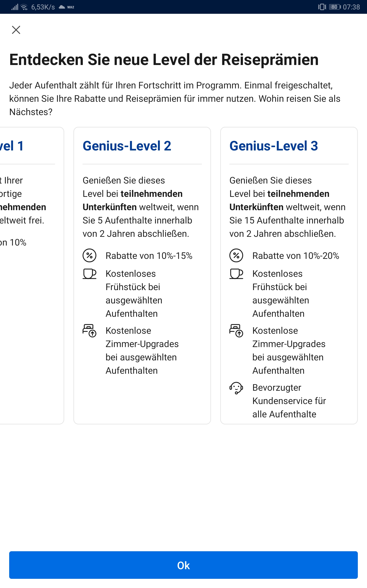Tap the Level 3 free breakfast cup icon

[236, 274]
